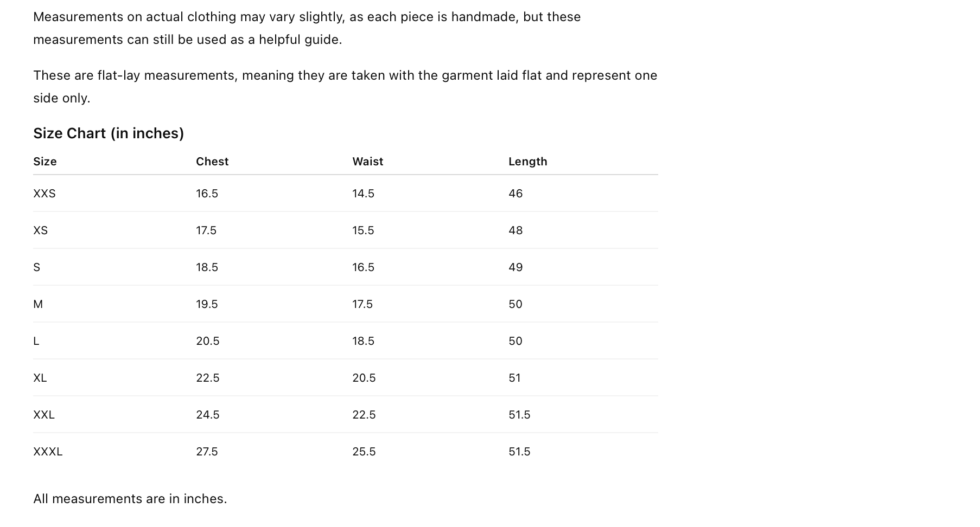
Task: Click the Length column header
Action: (527, 162)
